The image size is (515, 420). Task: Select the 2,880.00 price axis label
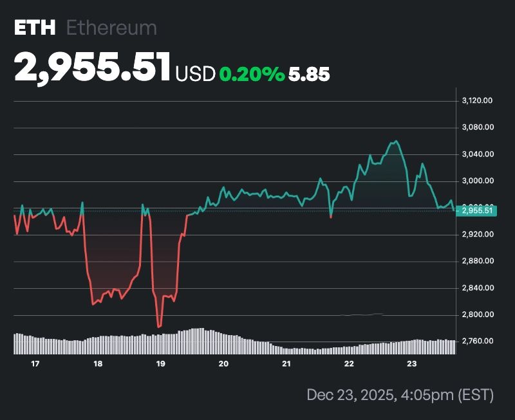(x=478, y=261)
